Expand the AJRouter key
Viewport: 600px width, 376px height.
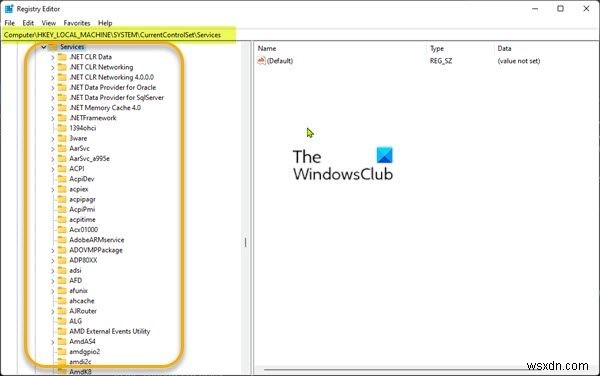tap(53, 312)
